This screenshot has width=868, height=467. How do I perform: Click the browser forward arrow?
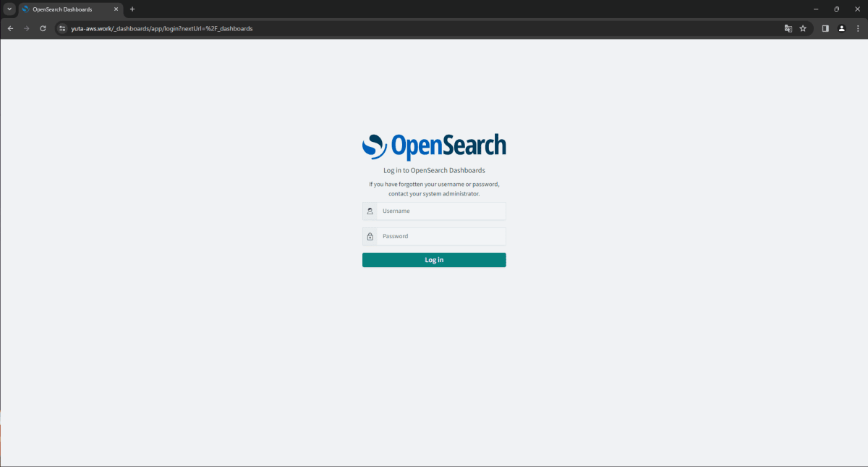pos(27,28)
